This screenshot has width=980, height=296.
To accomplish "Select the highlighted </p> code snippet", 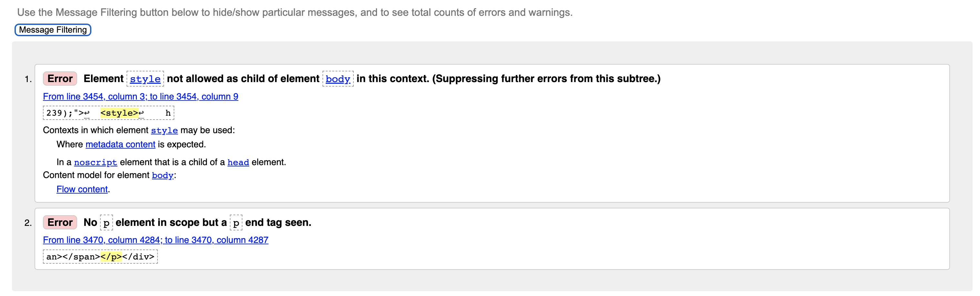I will [110, 256].
